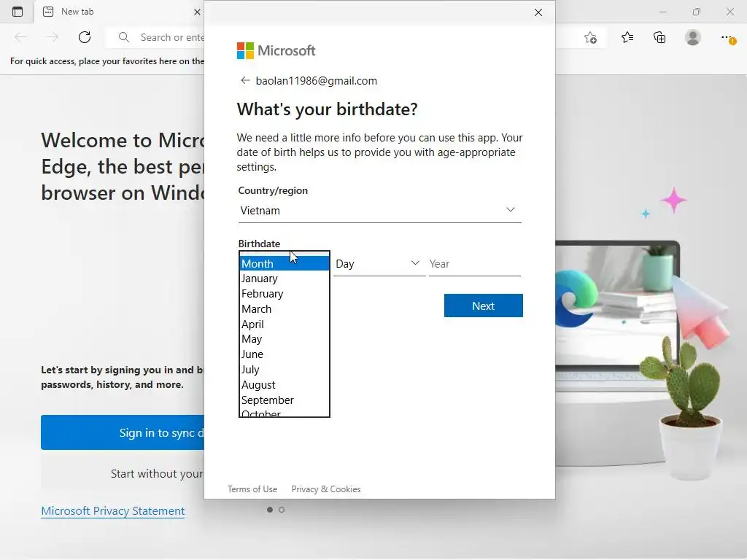Open the profile avatar in Edge toolbar
This screenshot has width=747, height=560.
pyautogui.click(x=693, y=38)
